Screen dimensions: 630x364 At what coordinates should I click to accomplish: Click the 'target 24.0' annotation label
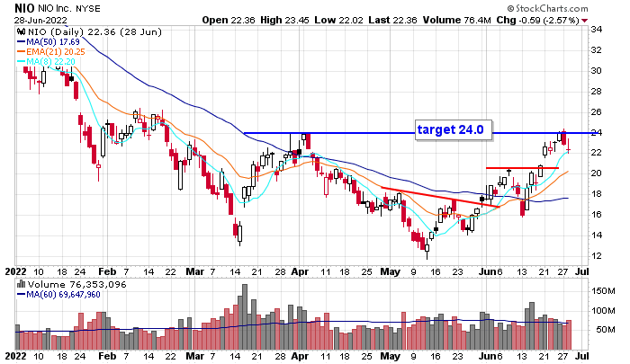click(x=454, y=130)
